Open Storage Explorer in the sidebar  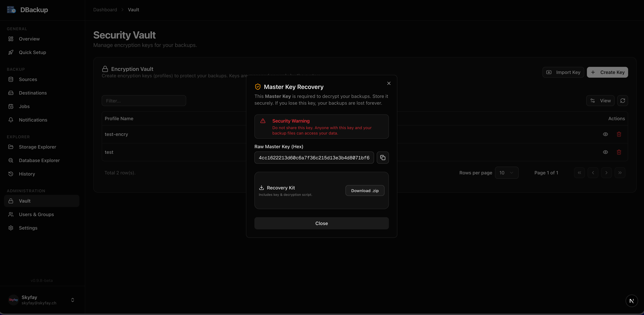pos(38,147)
